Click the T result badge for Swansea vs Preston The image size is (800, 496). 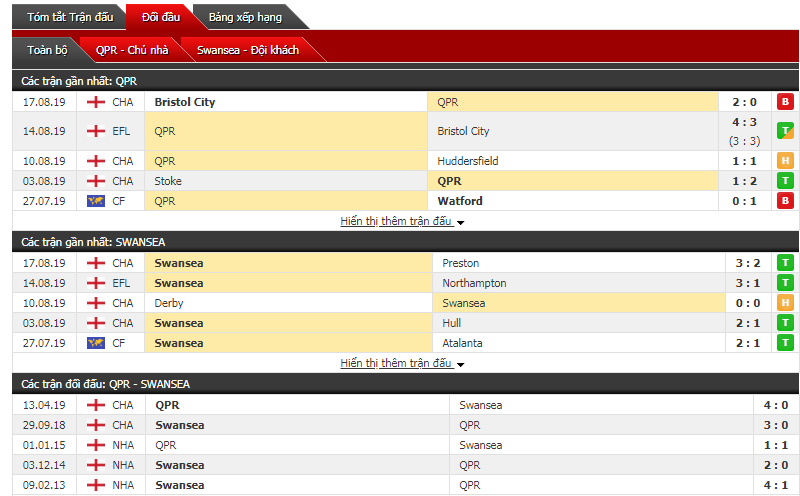(x=785, y=263)
